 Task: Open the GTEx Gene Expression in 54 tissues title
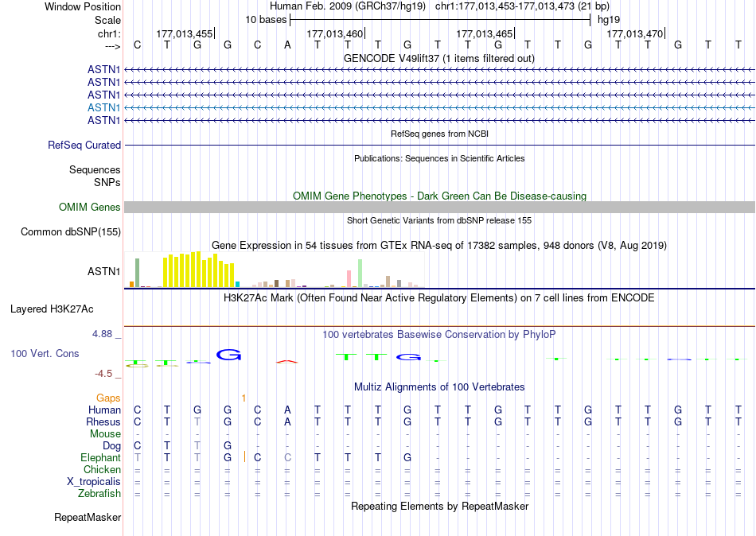(x=439, y=246)
